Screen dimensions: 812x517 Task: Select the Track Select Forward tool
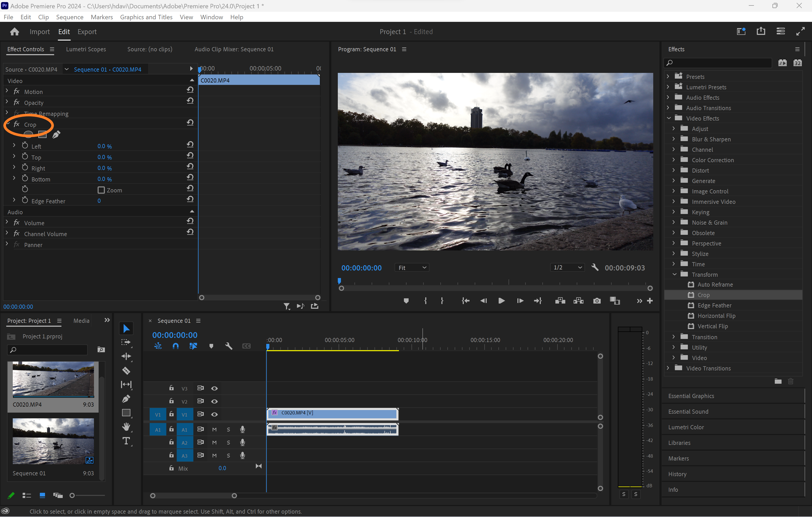(126, 342)
